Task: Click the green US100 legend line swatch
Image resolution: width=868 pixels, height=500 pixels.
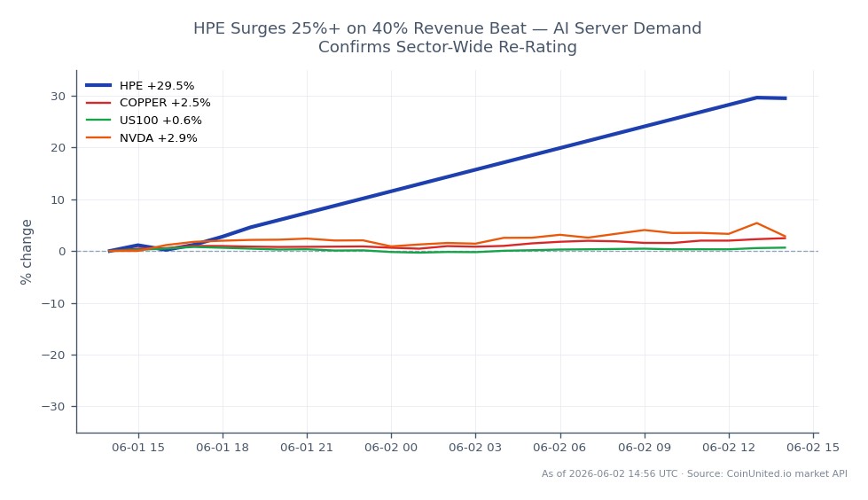Action: coord(98,121)
